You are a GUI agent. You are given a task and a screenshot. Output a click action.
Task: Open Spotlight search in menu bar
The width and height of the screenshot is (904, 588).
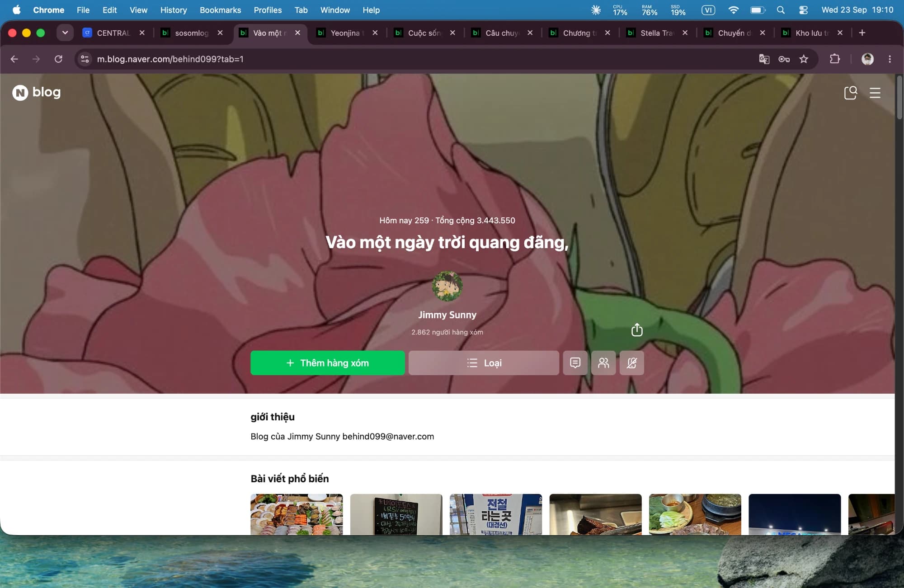coord(781,10)
